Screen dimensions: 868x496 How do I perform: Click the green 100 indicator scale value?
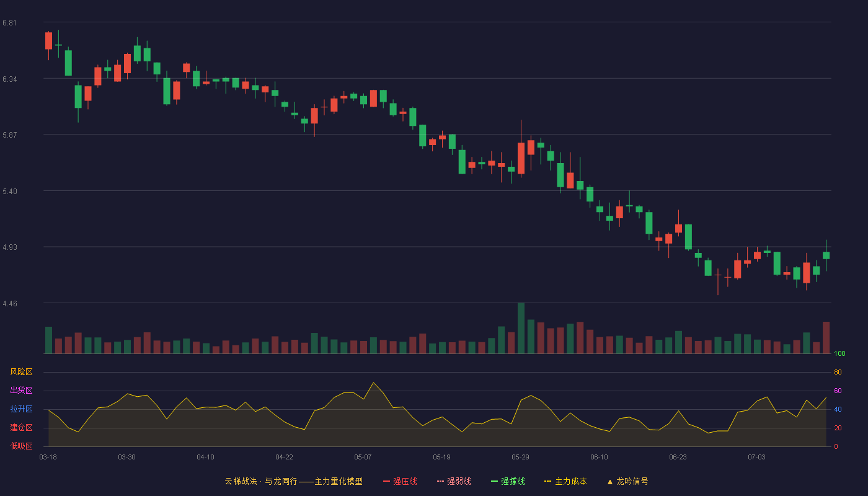coord(839,354)
